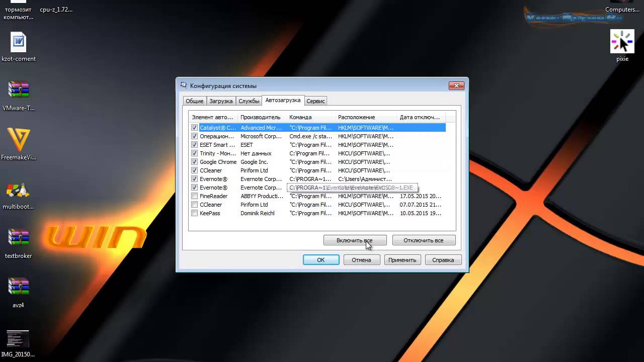Uncheck the Google Chrome startup checkbox
644x362 pixels.
coord(194,162)
